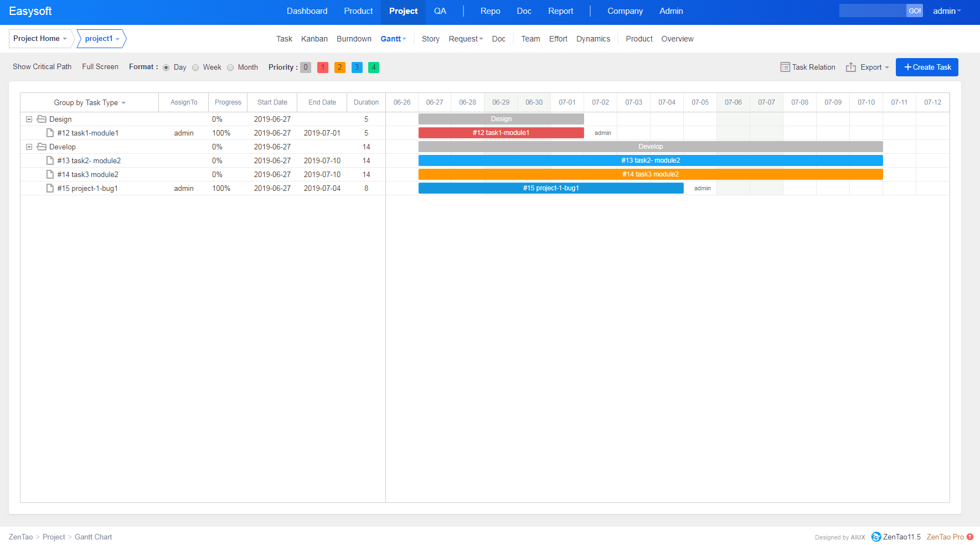This screenshot has height=545, width=980.
Task: Click the red priority 1 color swatch
Action: click(x=323, y=67)
